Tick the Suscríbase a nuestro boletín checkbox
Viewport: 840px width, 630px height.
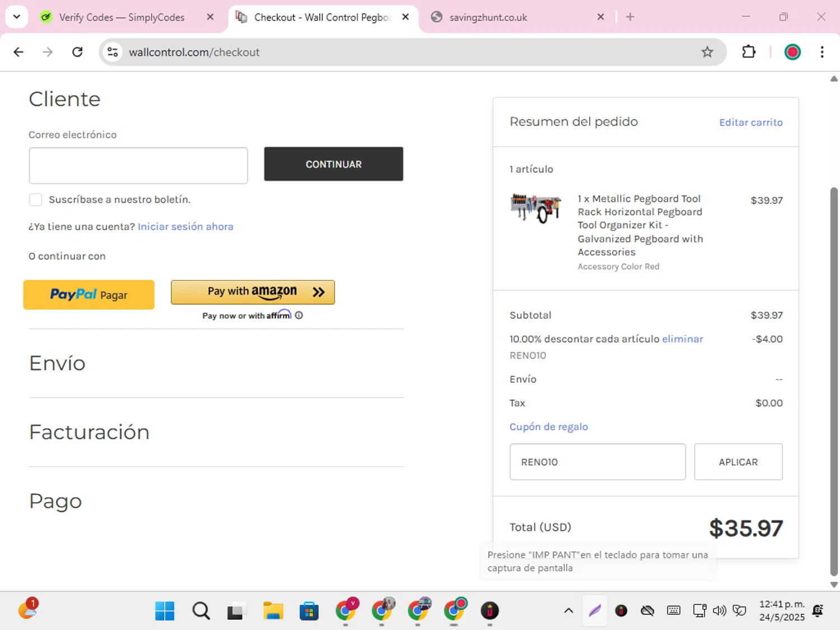click(35, 200)
